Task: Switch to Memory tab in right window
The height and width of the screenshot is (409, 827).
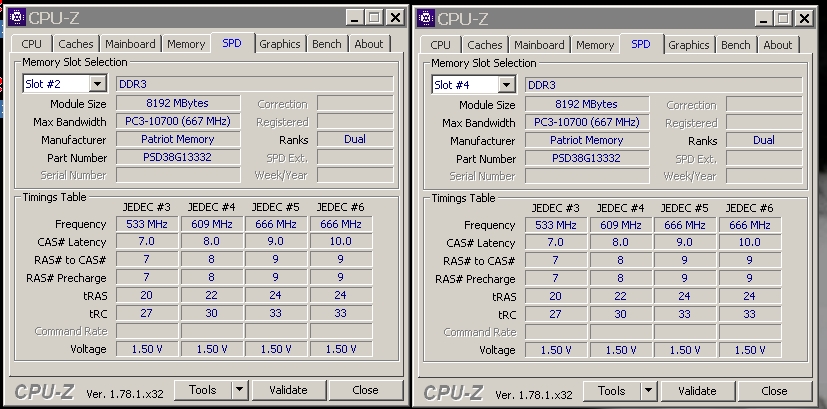Action: coord(595,45)
